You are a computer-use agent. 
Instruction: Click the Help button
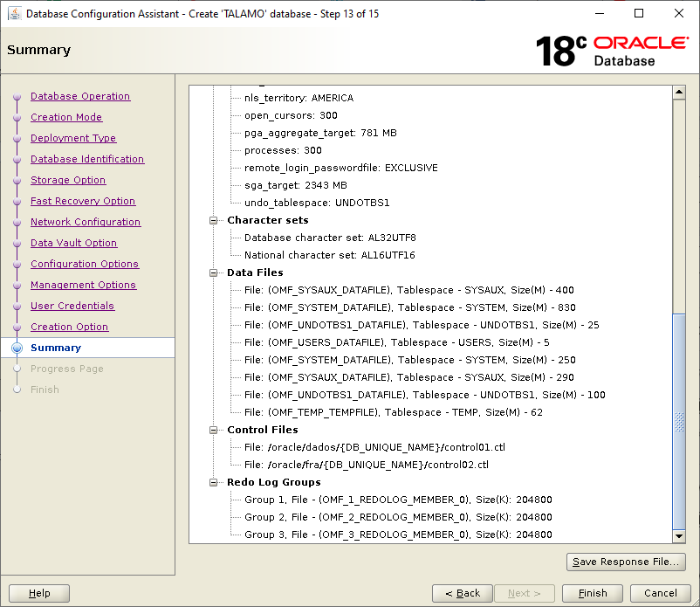coord(39,593)
